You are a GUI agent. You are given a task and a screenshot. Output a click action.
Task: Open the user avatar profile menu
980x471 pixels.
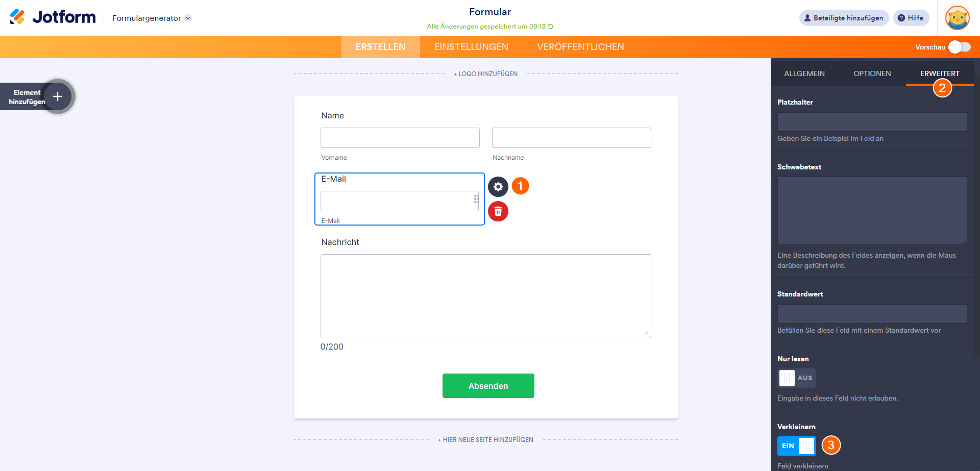(x=957, y=18)
